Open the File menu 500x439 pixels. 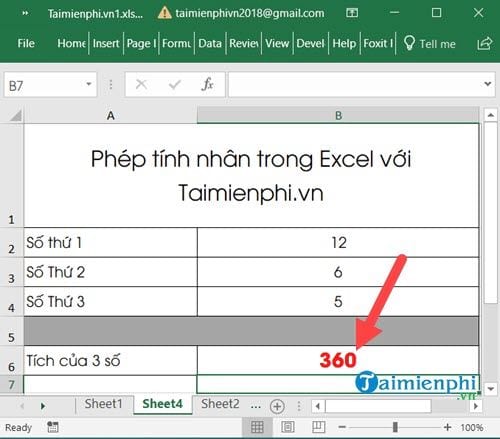26,43
